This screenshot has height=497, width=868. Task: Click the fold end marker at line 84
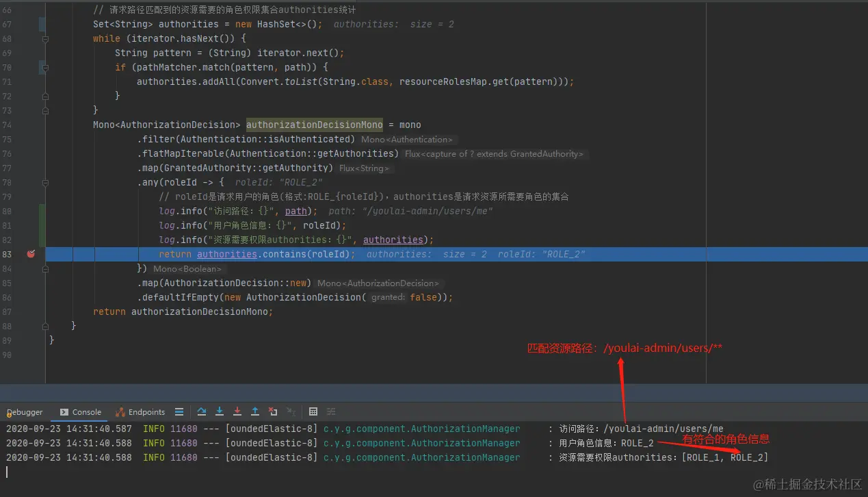click(x=46, y=268)
